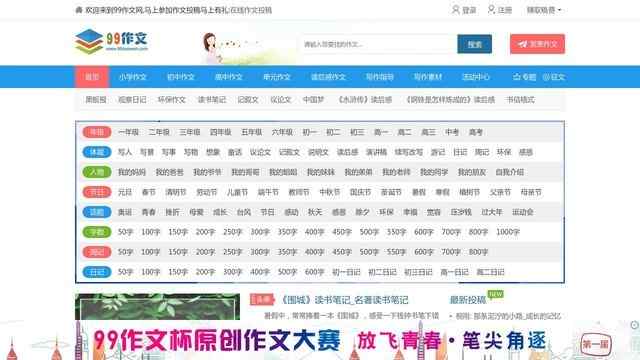The width and height of the screenshot is (640, 360).
Task: Open the 《围城》读书笔记 article headline
Action: pyautogui.click(x=344, y=300)
